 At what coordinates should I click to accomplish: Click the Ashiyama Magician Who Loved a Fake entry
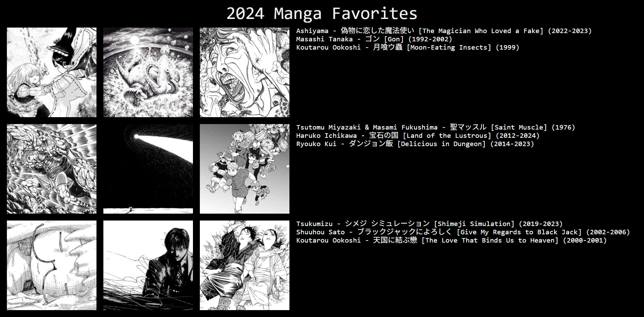tap(444, 31)
